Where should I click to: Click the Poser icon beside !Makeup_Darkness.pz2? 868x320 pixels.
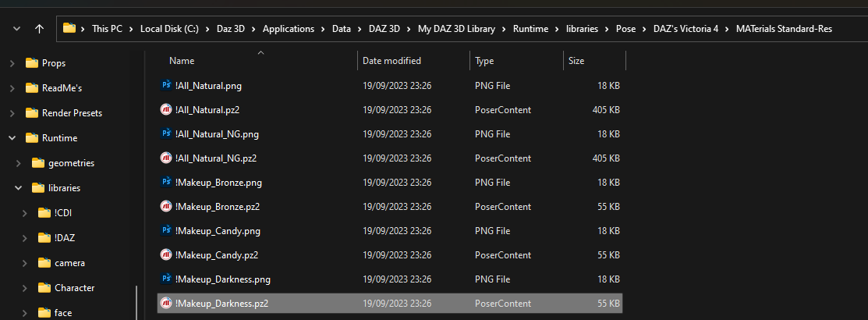point(166,303)
